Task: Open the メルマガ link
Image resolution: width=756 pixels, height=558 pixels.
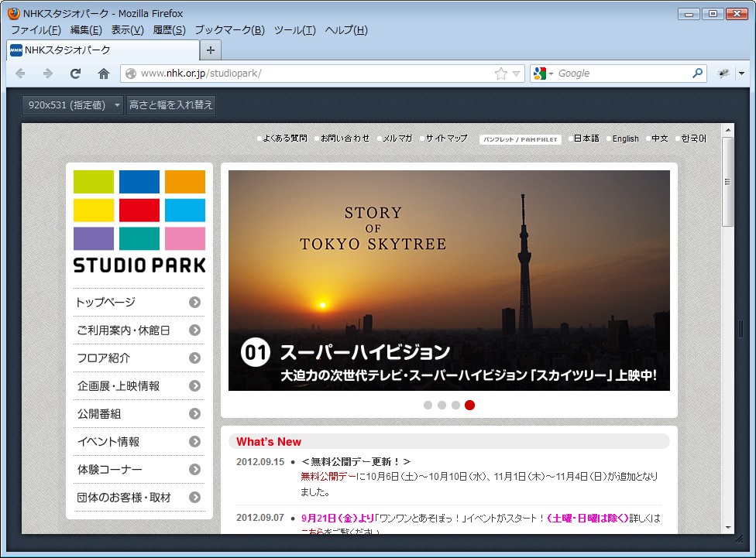Action: [398, 139]
